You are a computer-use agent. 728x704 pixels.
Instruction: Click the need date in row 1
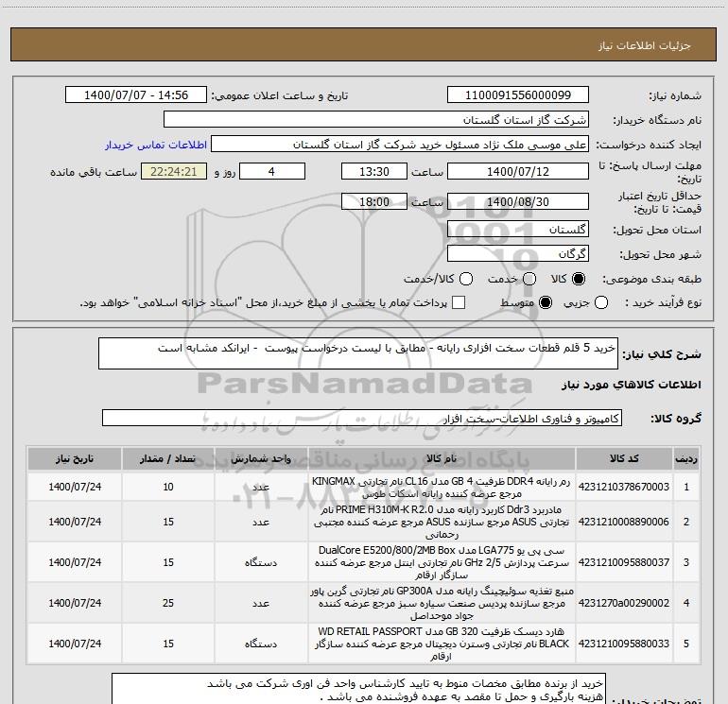[x=75, y=487]
